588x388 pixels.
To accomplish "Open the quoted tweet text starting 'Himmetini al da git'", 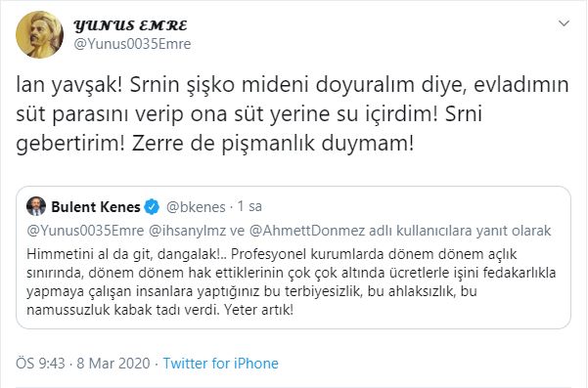I will (x=291, y=282).
